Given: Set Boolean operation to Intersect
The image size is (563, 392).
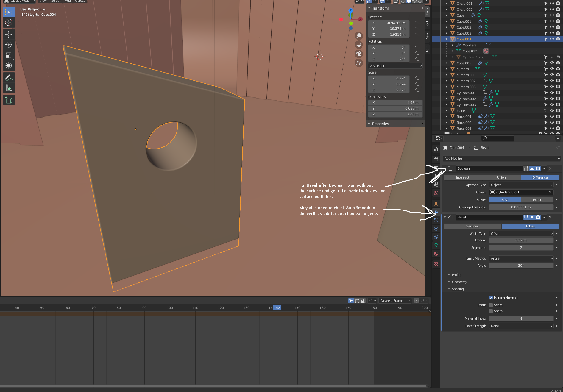Looking at the screenshot, I should pyautogui.click(x=463, y=177).
